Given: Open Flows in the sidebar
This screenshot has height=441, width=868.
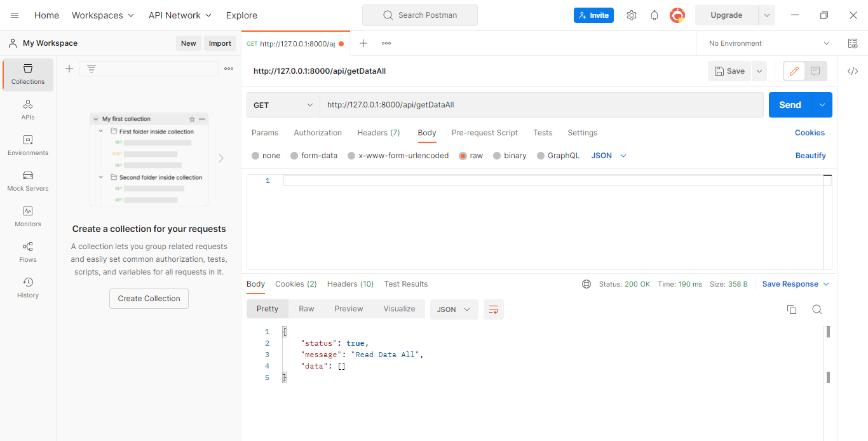Looking at the screenshot, I should (28, 252).
